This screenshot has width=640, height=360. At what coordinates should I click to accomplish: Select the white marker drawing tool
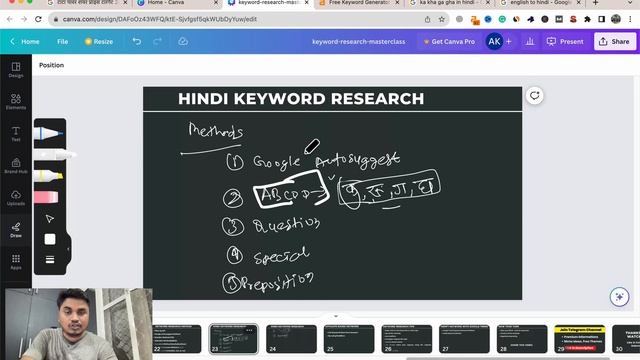[54, 155]
